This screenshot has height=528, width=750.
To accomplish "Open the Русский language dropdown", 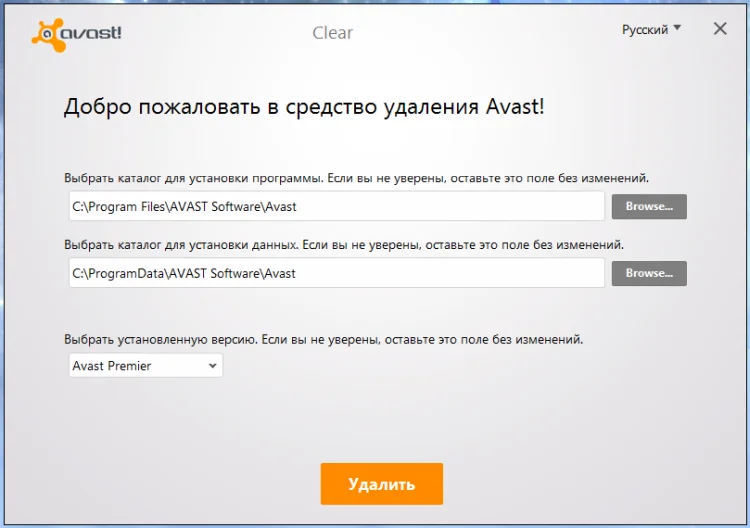I will click(651, 30).
